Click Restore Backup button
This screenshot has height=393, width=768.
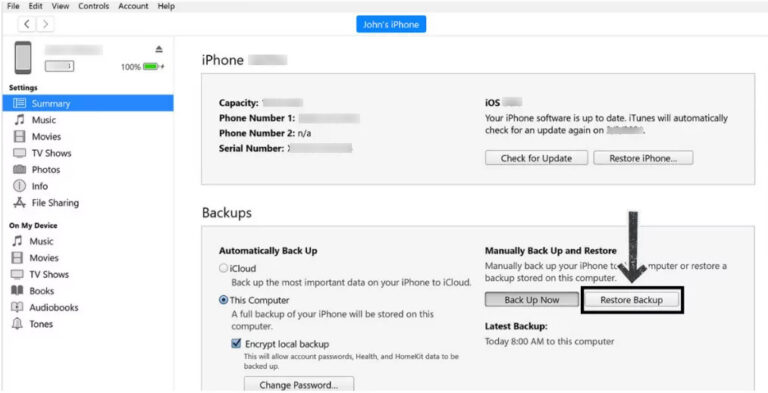[631, 300]
